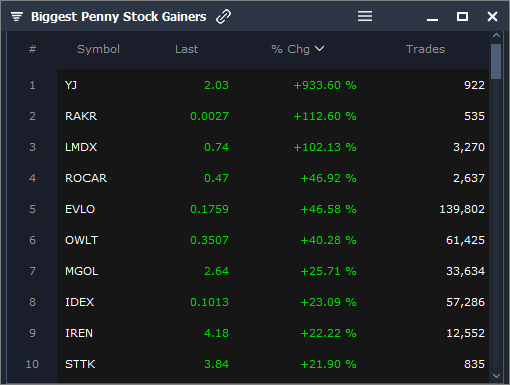Click the scrollbar down arrow
This screenshot has height=385, width=510.
pos(496,376)
